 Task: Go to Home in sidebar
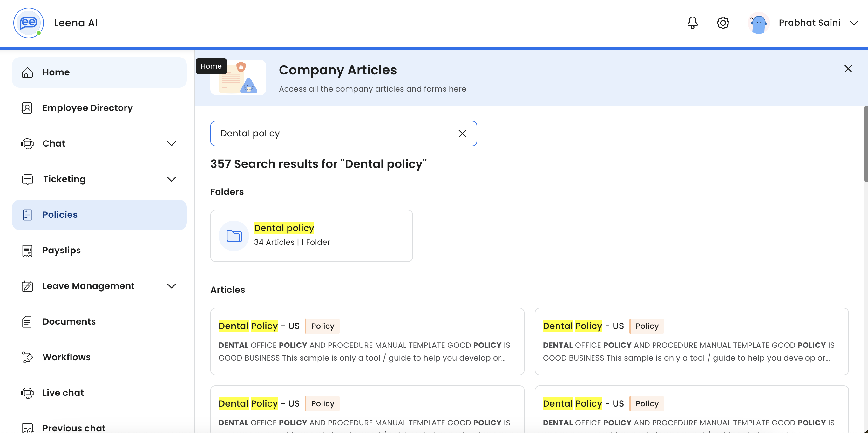pyautogui.click(x=56, y=72)
